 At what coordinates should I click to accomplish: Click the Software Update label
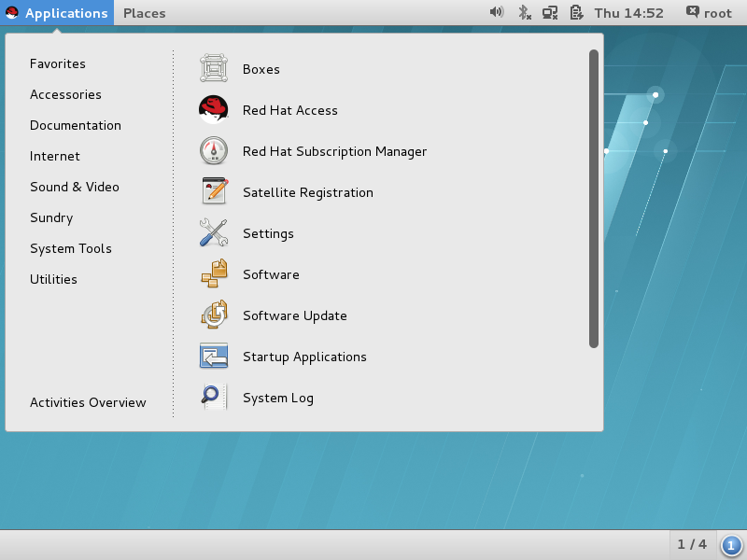(295, 315)
